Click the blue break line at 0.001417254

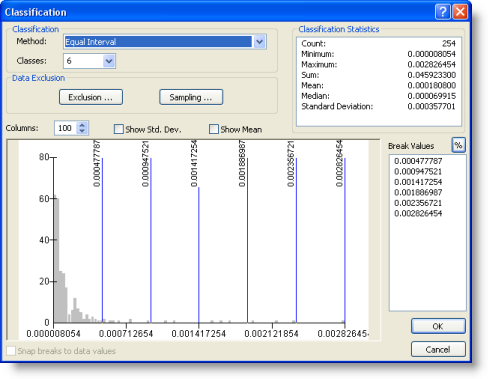coord(199,255)
